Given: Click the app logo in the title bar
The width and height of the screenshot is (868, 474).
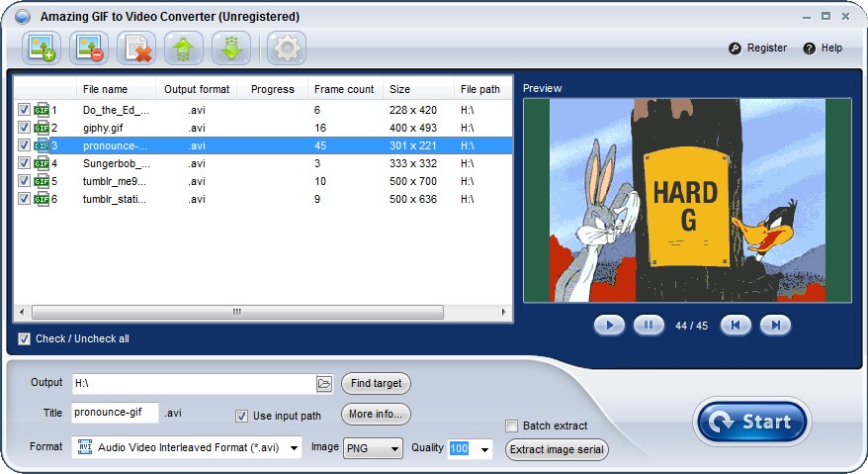Looking at the screenshot, I should (23, 17).
